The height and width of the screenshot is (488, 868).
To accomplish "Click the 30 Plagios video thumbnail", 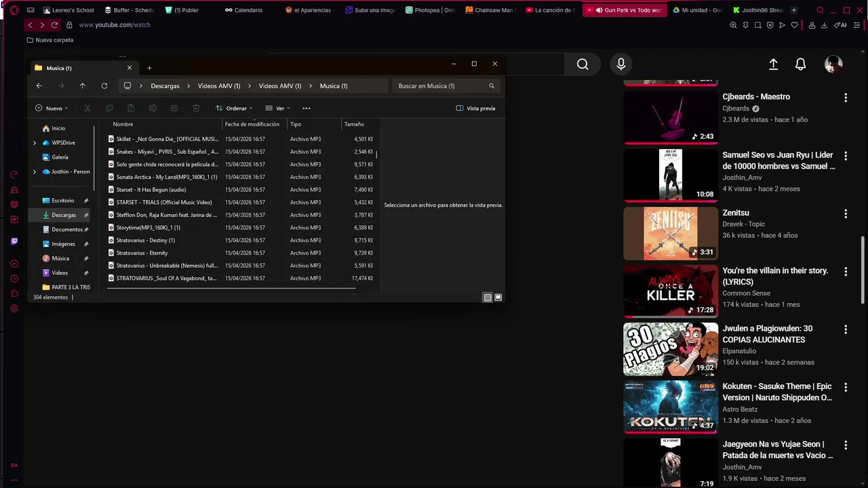I will 671,349.
